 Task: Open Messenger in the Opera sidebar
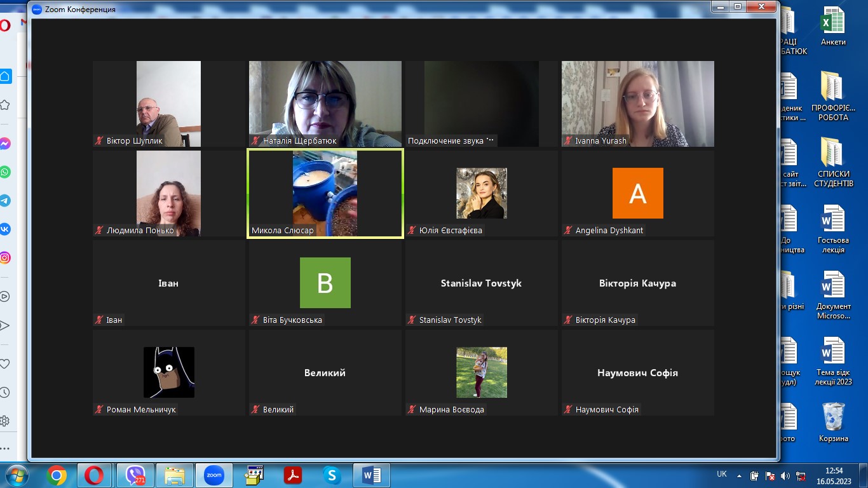(5, 144)
